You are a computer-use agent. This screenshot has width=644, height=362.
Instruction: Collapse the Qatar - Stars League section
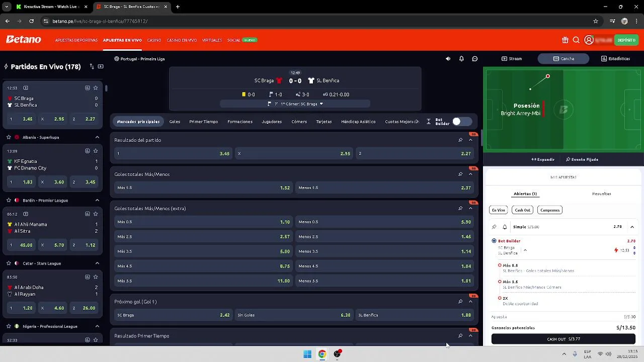97,263
